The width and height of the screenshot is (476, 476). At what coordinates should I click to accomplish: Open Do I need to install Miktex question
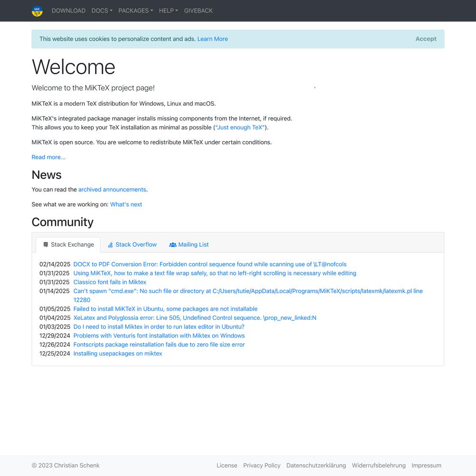click(x=159, y=327)
